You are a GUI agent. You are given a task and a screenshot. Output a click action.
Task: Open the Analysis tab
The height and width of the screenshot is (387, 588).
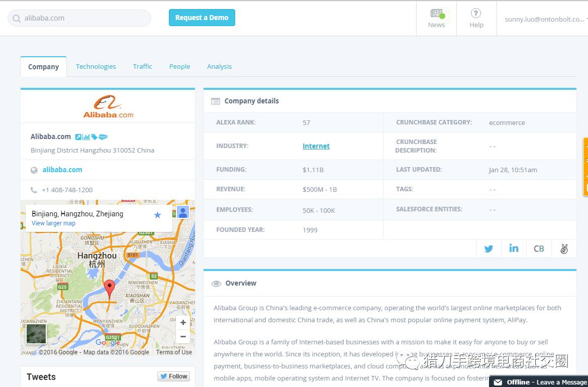click(220, 66)
